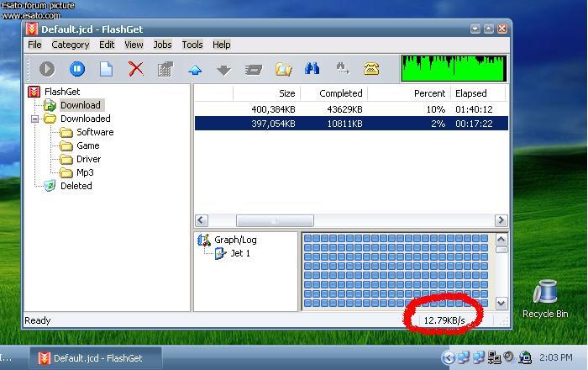Click the block graph's up scroll arrow

(501, 239)
